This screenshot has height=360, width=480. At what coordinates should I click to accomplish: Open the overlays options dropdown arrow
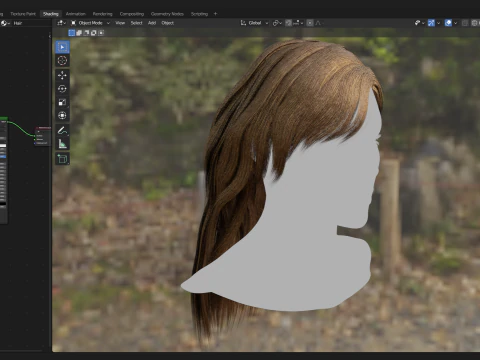pyautogui.click(x=455, y=23)
